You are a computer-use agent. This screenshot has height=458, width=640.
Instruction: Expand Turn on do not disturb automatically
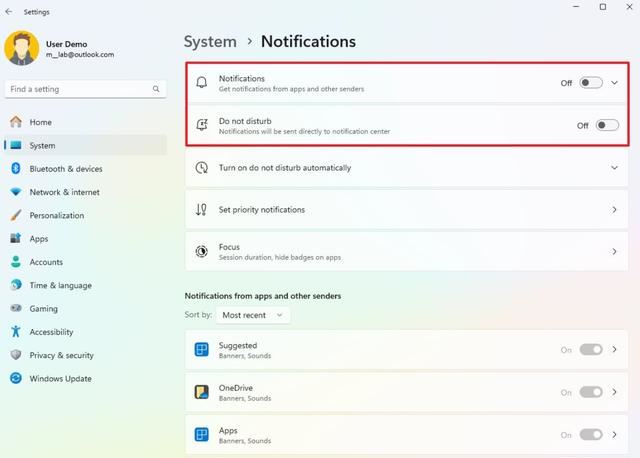pos(615,168)
